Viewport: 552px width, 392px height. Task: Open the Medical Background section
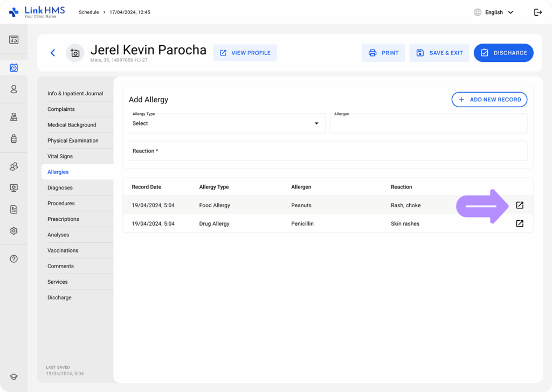72,125
